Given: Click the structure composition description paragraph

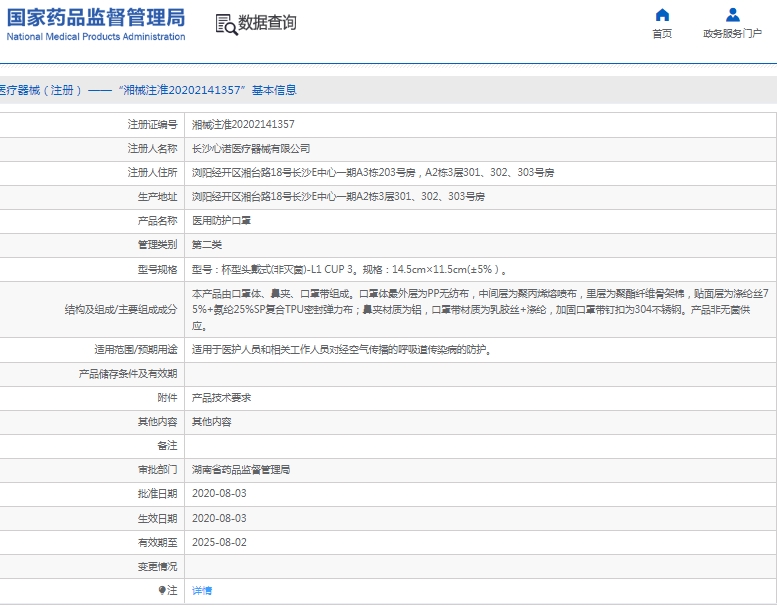Looking at the screenshot, I should pyautogui.click(x=480, y=310).
